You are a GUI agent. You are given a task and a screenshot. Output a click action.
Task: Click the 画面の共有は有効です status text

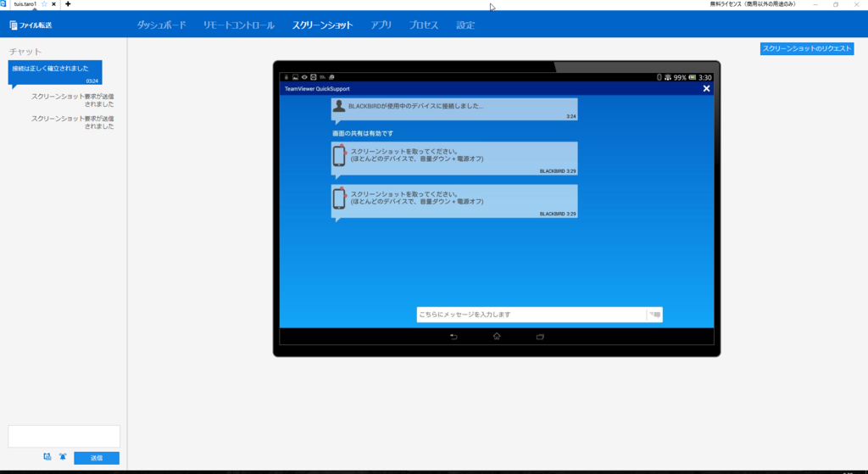pyautogui.click(x=363, y=133)
